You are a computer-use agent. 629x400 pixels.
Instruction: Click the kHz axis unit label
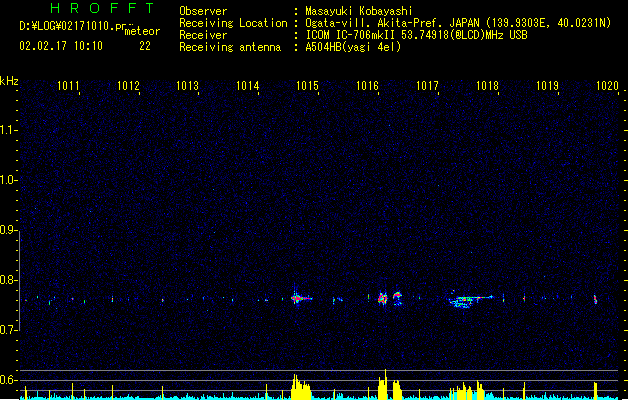tap(9, 81)
